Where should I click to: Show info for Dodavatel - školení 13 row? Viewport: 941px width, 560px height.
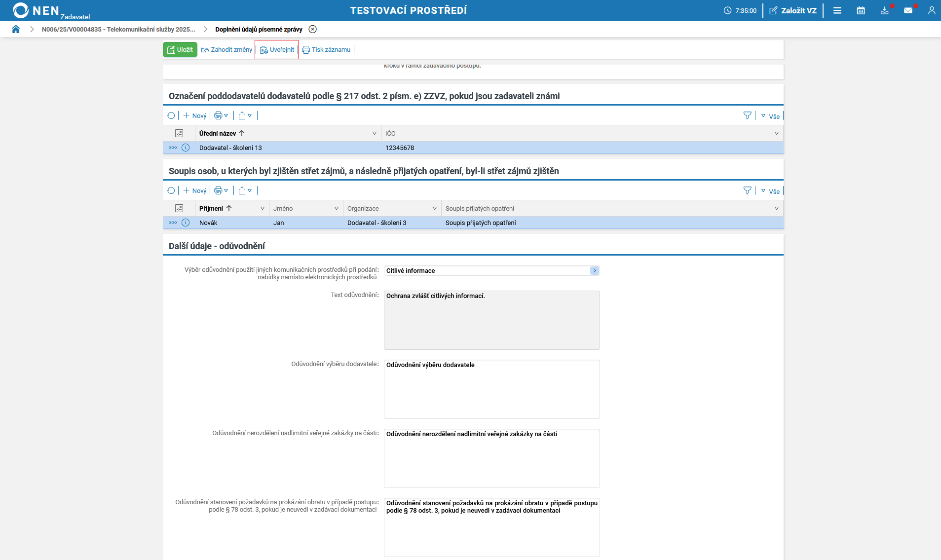[x=186, y=148]
